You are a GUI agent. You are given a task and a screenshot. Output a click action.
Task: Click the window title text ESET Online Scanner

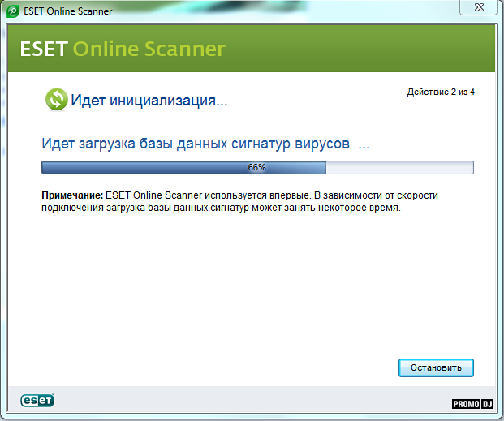pos(69,11)
